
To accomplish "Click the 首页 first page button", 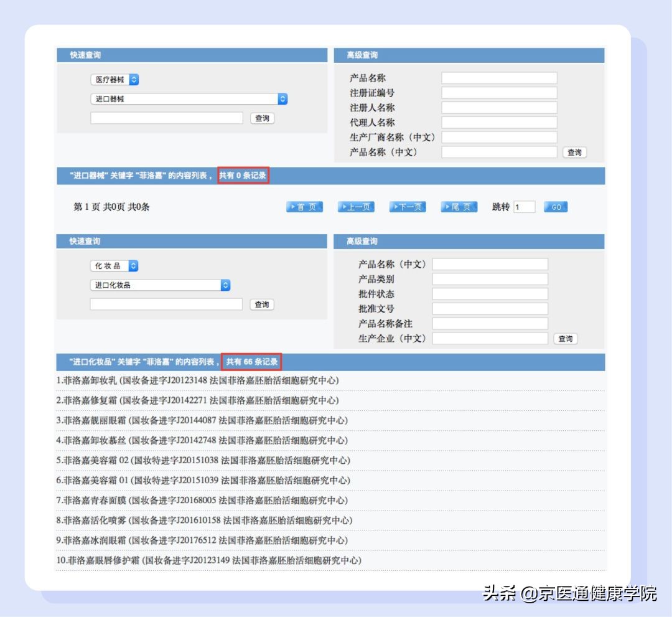I will (x=304, y=207).
